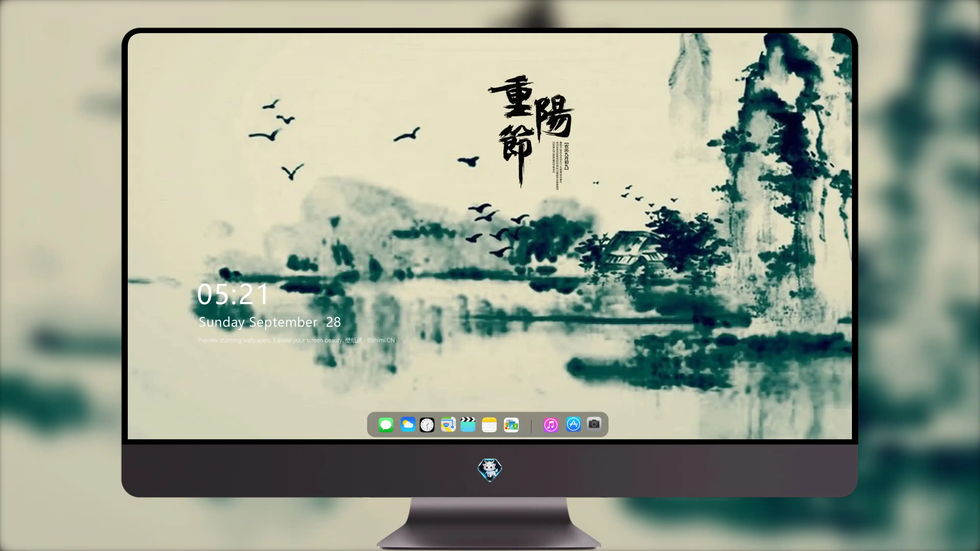Open the Clock app in dock

[x=427, y=425]
